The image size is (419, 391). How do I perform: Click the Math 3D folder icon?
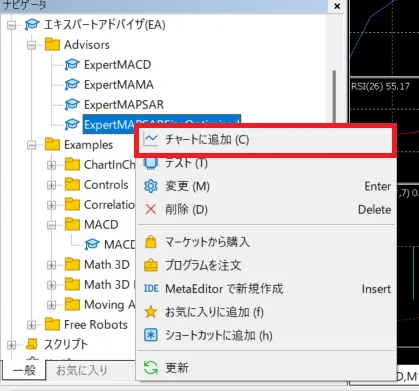(72, 264)
